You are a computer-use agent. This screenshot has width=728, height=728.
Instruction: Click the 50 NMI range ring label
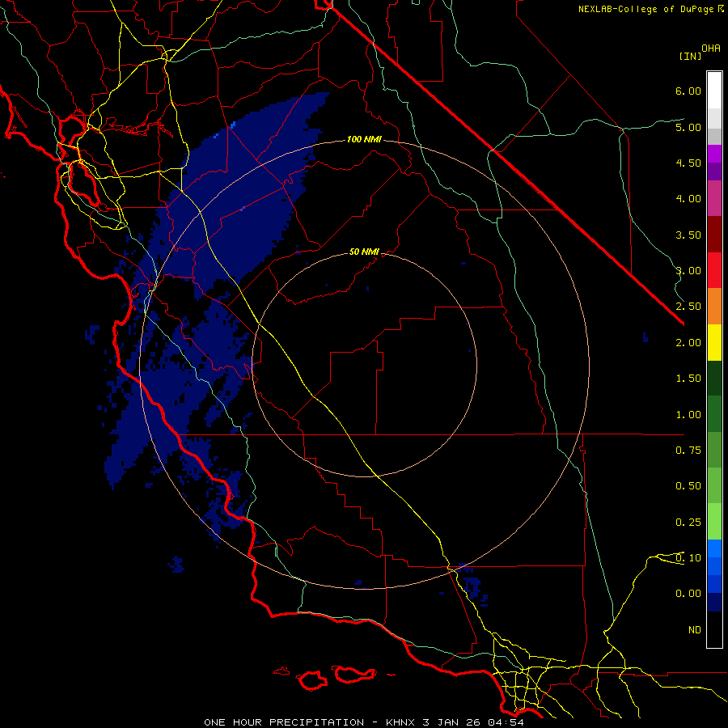pyautogui.click(x=364, y=252)
